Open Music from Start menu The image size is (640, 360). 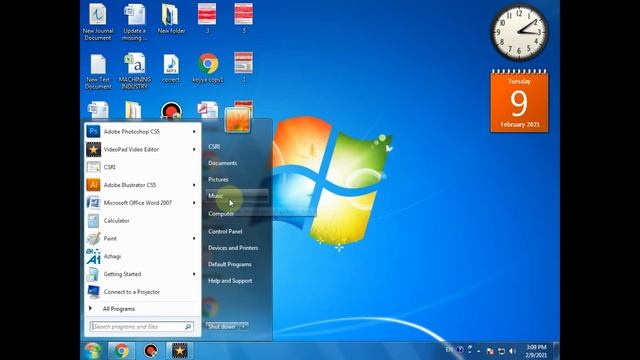click(237, 196)
